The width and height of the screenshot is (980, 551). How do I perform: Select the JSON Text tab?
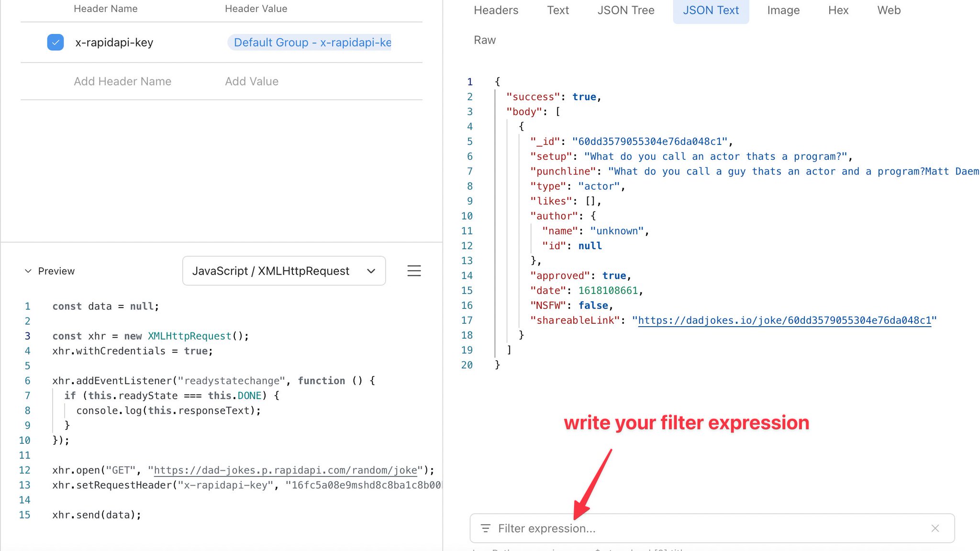point(711,10)
